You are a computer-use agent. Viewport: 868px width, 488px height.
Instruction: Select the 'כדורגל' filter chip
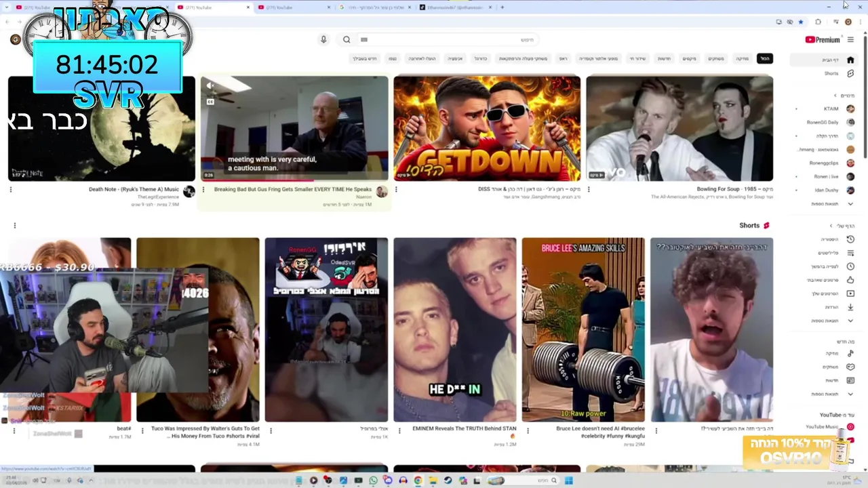tap(481, 59)
